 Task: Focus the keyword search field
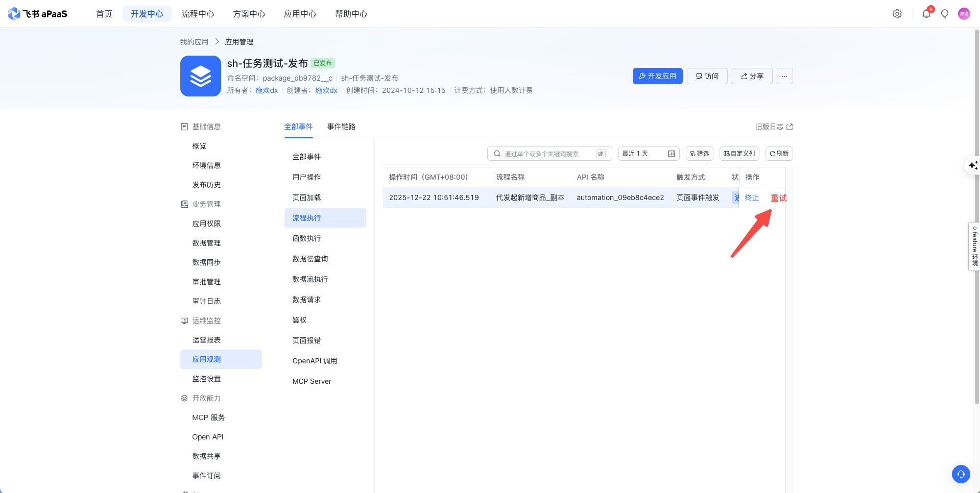(x=549, y=154)
